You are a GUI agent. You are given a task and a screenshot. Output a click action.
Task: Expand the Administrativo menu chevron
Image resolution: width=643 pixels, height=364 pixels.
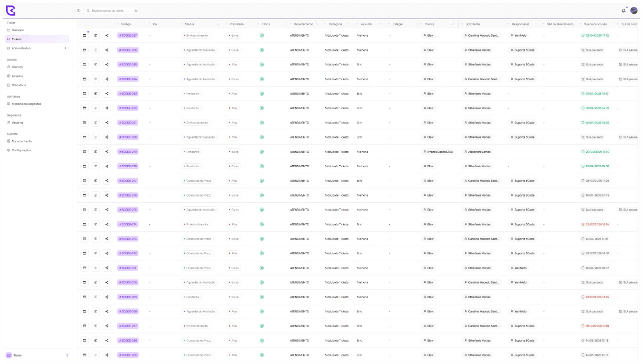(65, 48)
